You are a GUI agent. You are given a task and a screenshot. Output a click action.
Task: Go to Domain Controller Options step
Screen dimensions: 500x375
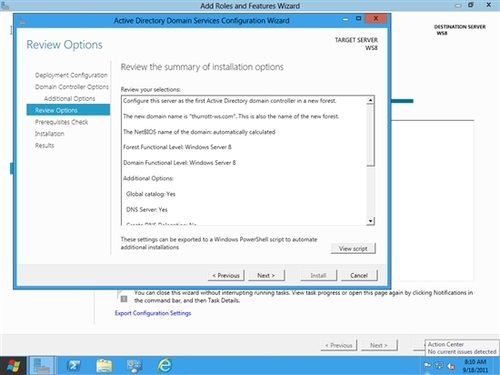72,87
